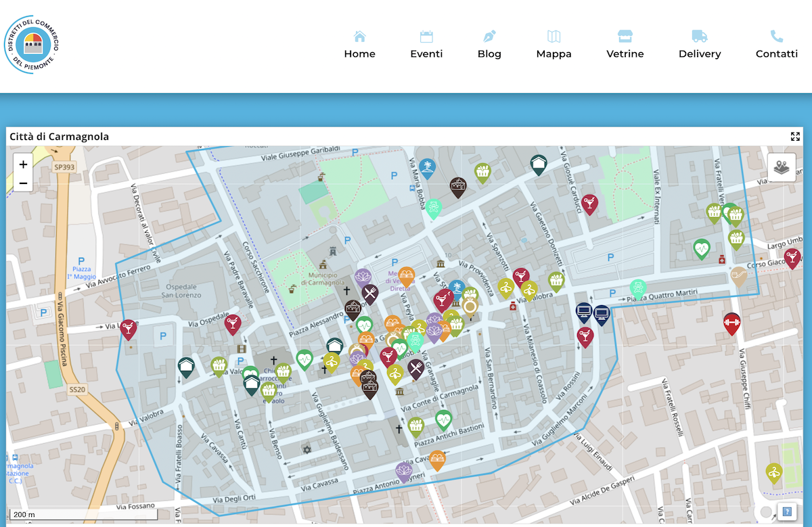
Task: Select the mint teddy bear marker below Via Maria Bobba
Action: [433, 208]
